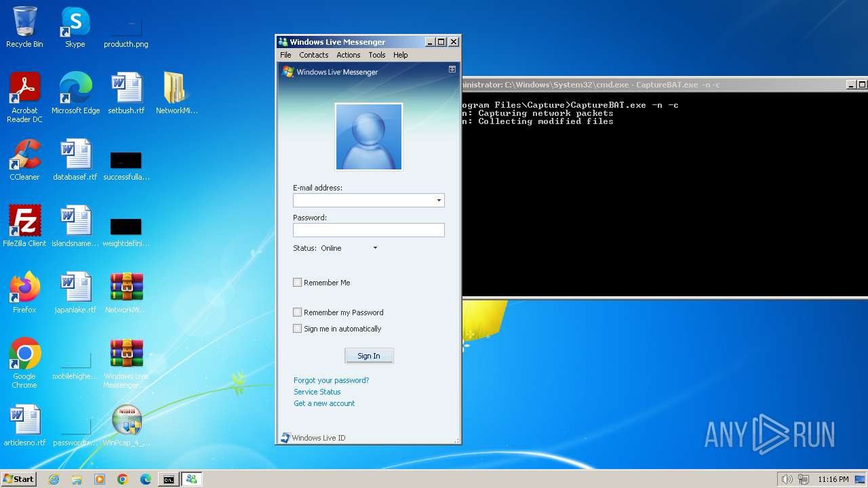The height and width of the screenshot is (488, 868).
Task: Click the volume speaker tray icon
Action: click(x=787, y=479)
